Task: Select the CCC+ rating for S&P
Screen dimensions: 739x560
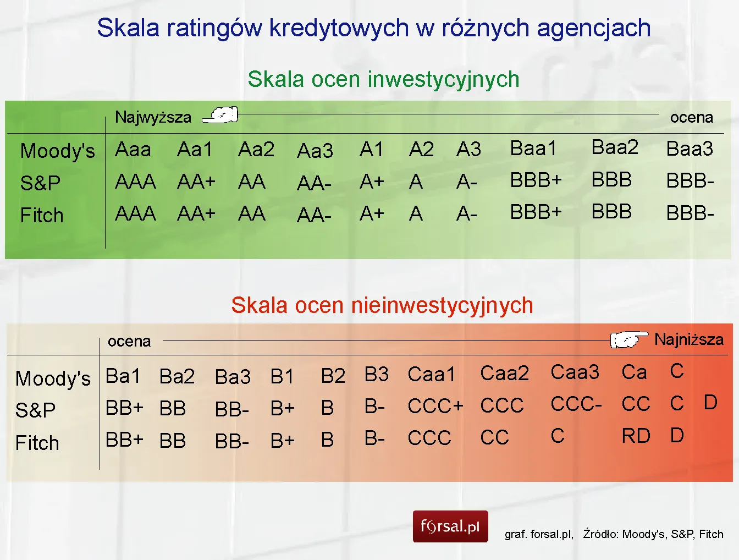Action: tap(435, 406)
